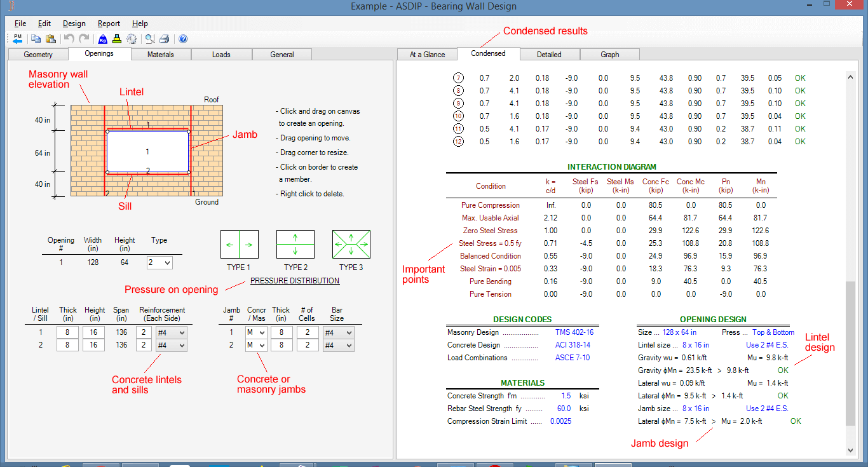Click the Copy icon in the toolbar
Screen dimensions: 868x467
[36, 39]
